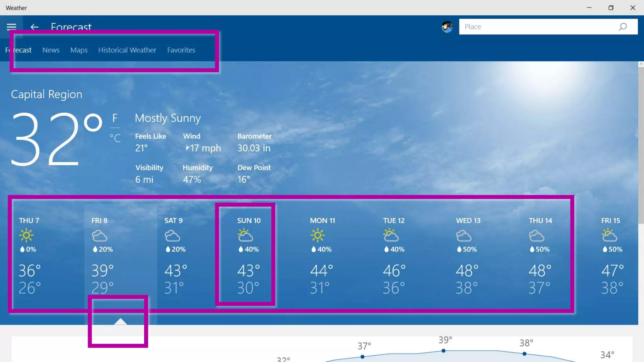Click the sunny icon for MON 11
This screenshot has width=644, height=362.
[317, 235]
